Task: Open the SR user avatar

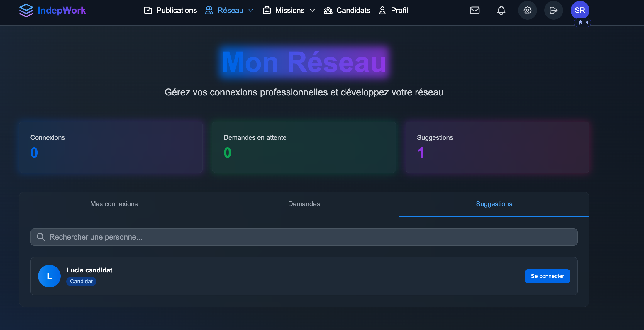Action: [580, 10]
